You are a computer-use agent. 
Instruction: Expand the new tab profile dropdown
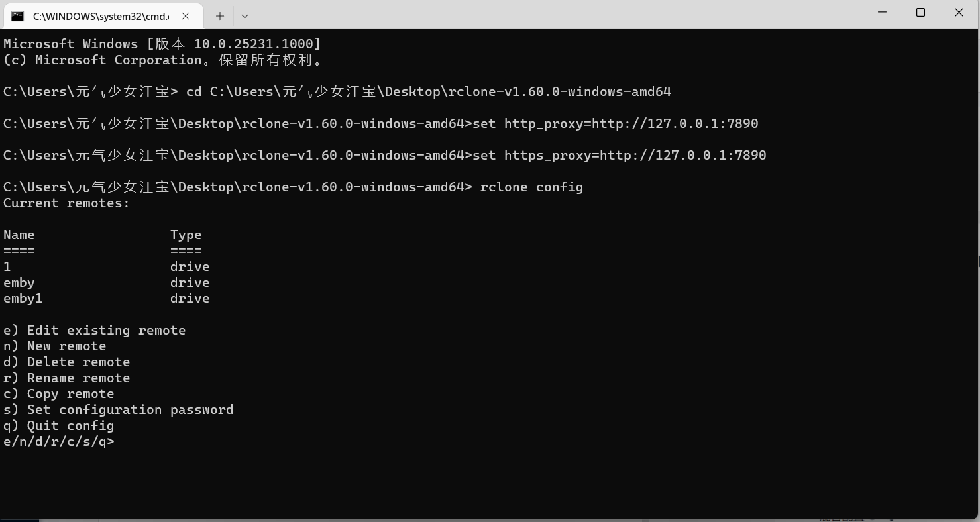[x=245, y=16]
